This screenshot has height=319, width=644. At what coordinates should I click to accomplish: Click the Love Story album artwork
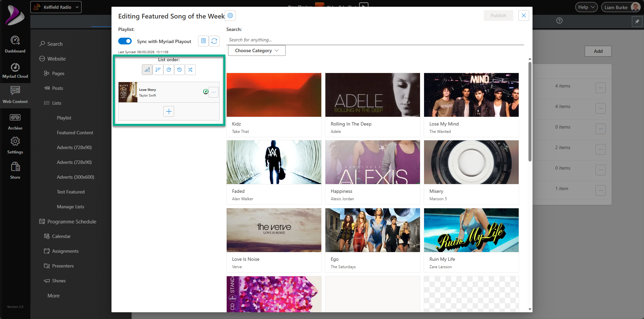128,92
